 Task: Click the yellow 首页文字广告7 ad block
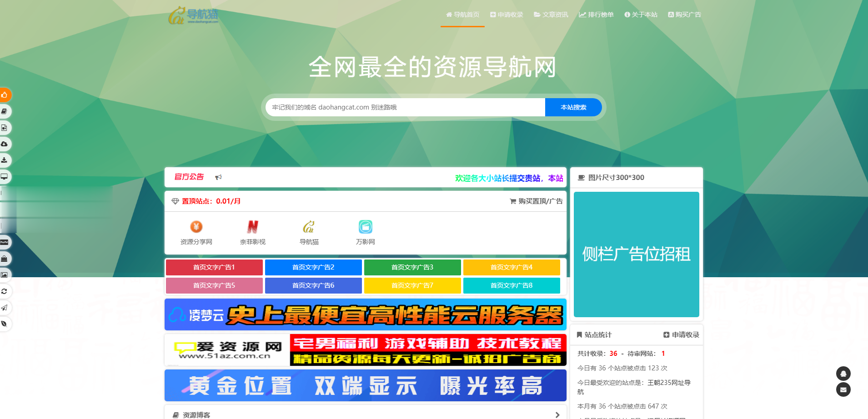tap(412, 285)
